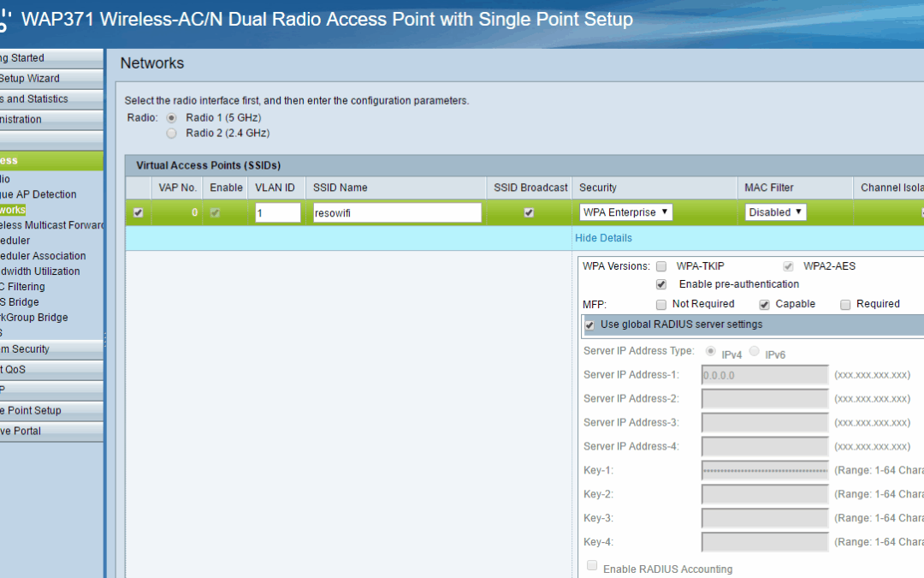Click the Key-4 field

[765, 542]
